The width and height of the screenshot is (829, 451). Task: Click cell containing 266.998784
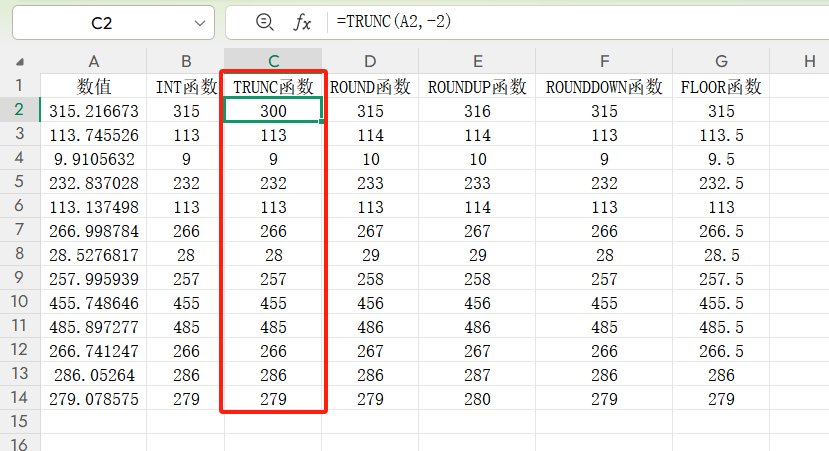(x=94, y=231)
